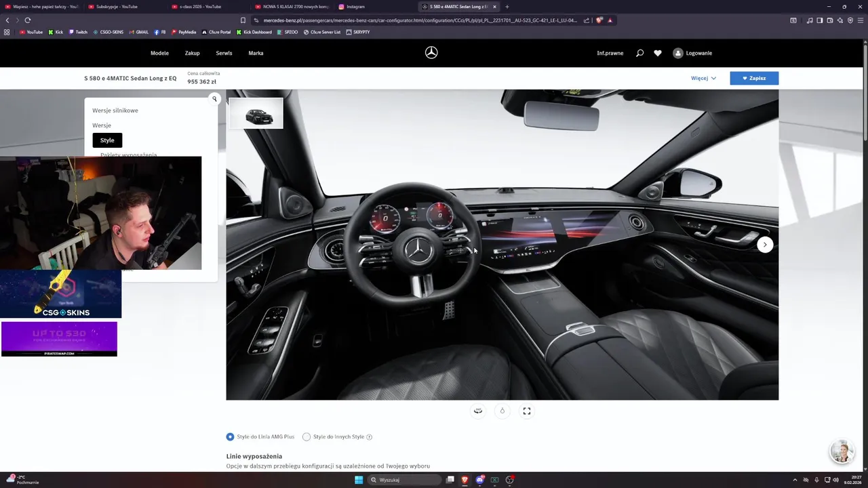The image size is (868, 488).
Task: Close the S 580 e tab
Action: pyautogui.click(x=494, y=7)
